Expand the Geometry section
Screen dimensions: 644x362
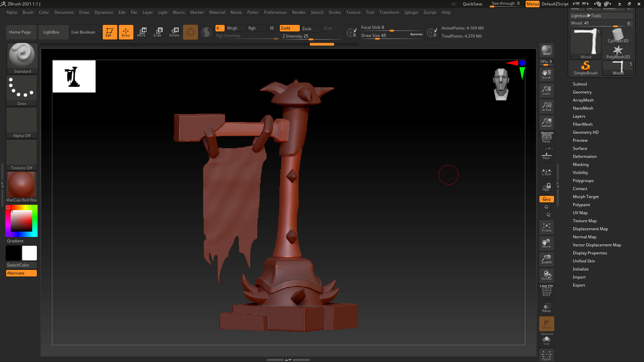coord(582,92)
